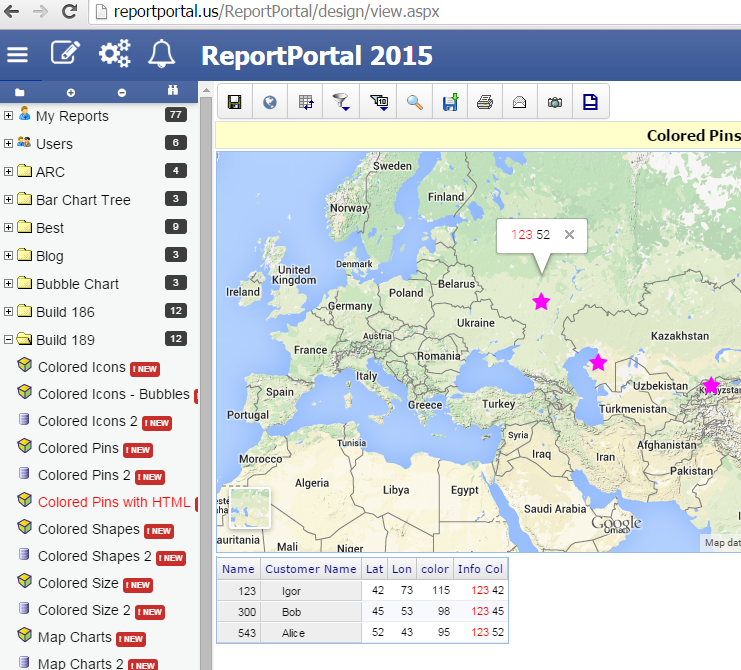The width and height of the screenshot is (741, 670).
Task: Open the filter funnel toolbar icon
Action: tap(341, 102)
